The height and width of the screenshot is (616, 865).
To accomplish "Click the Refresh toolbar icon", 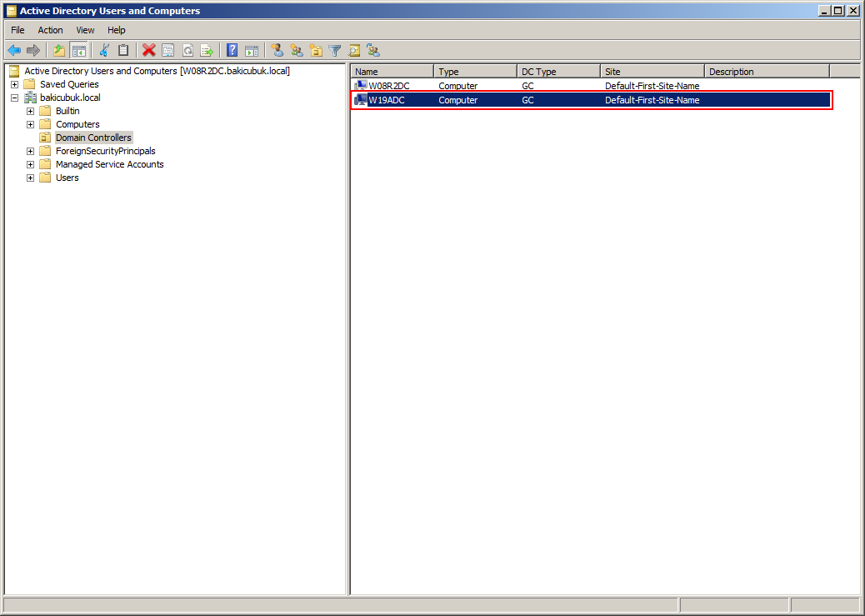I will pos(187,51).
